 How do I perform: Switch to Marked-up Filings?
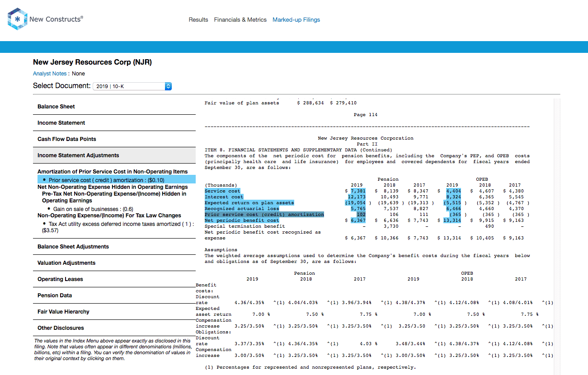pos(296,20)
